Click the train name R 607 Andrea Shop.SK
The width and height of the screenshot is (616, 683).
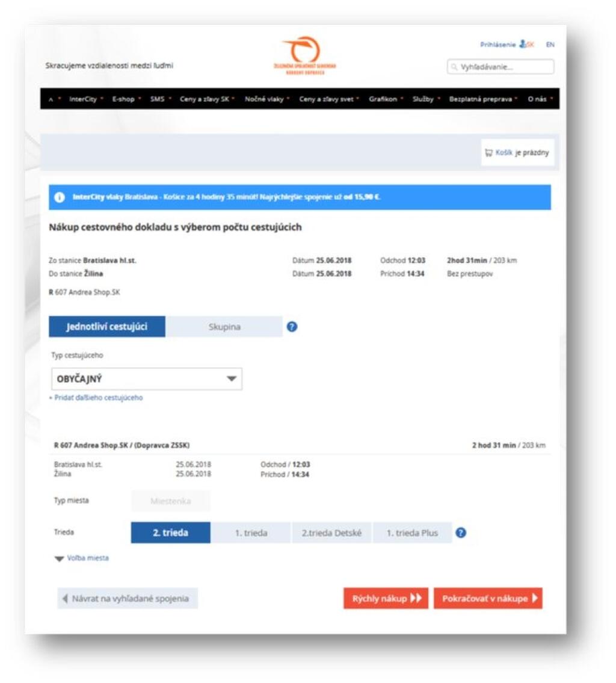(84, 292)
